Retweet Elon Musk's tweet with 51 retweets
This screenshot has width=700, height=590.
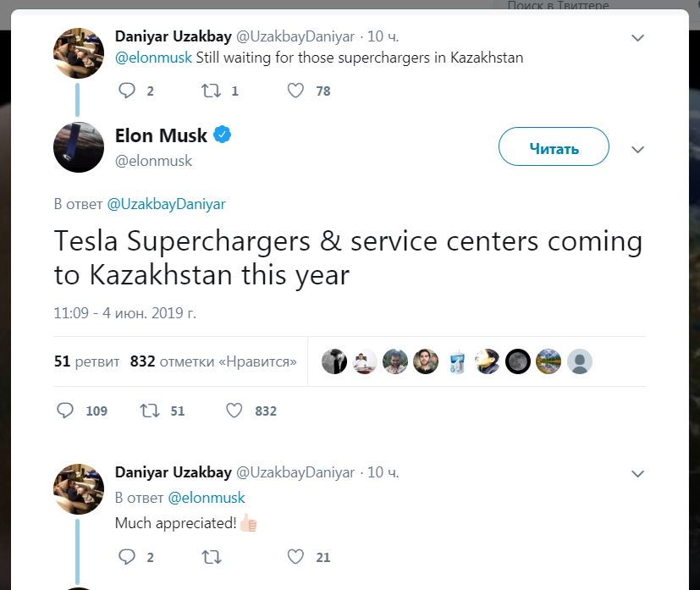coord(150,411)
